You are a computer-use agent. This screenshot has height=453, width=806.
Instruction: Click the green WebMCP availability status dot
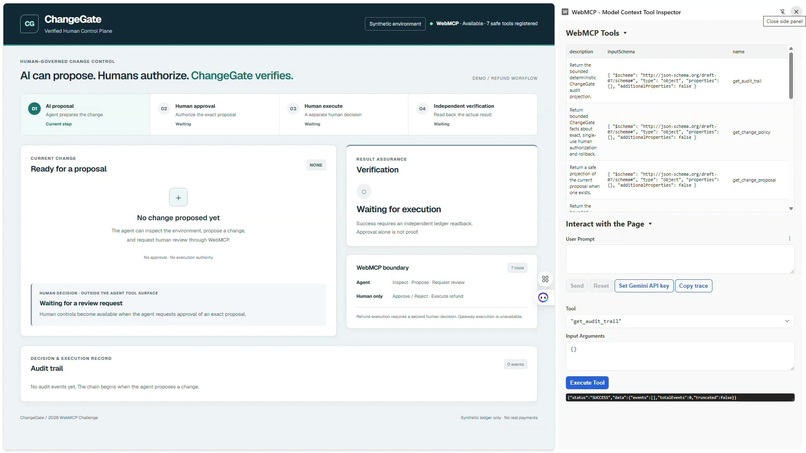(x=431, y=24)
